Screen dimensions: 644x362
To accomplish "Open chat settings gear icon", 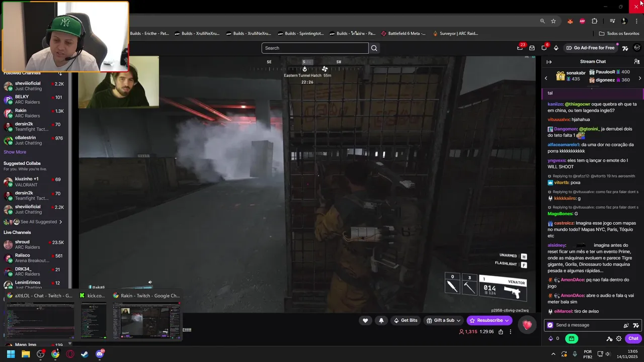I will 619,339.
